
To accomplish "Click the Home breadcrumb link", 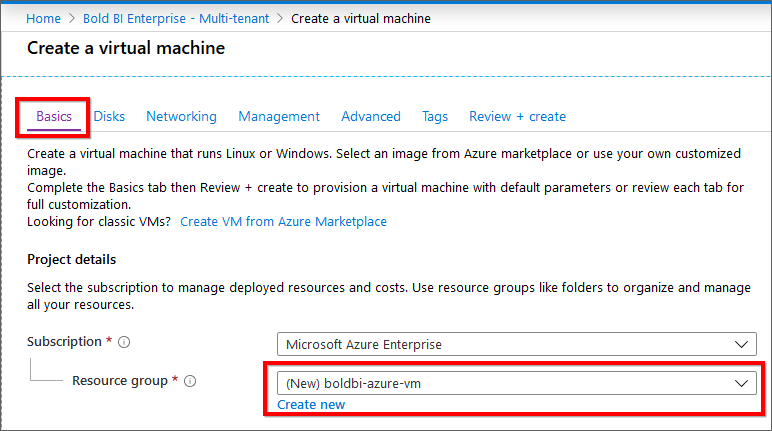I will tap(43, 19).
